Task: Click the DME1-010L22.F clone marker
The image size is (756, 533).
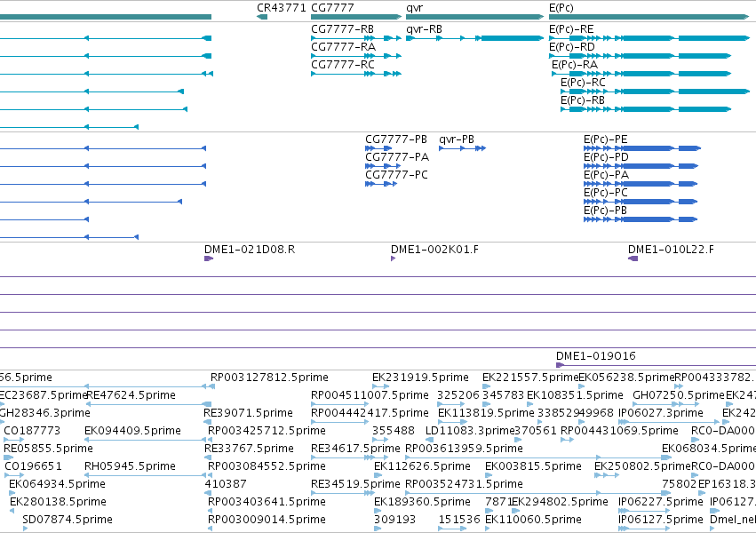Action: tap(633, 259)
